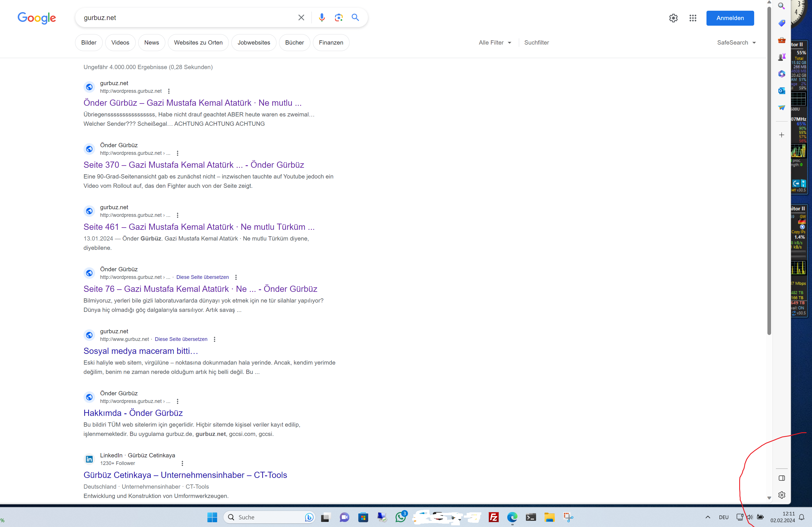Image resolution: width=812 pixels, height=527 pixels.
Task: Open Suchfilter tools
Action: pyautogui.click(x=536, y=43)
